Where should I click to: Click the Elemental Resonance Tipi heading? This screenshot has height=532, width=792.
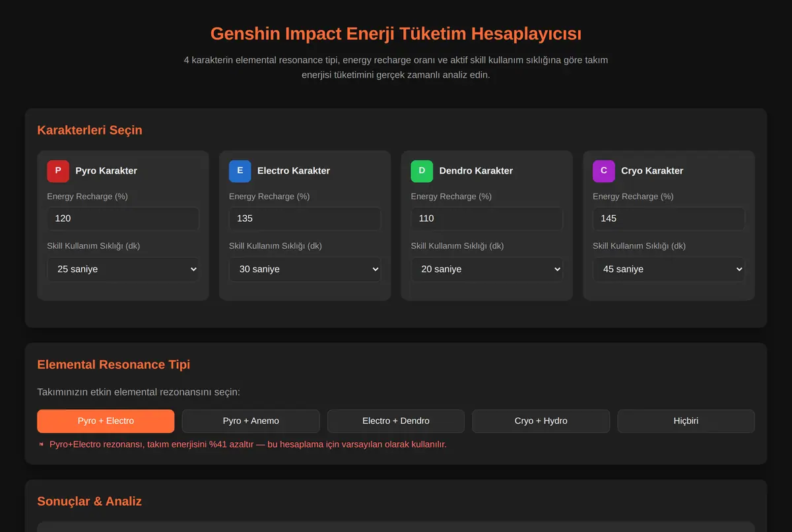pyautogui.click(x=114, y=364)
